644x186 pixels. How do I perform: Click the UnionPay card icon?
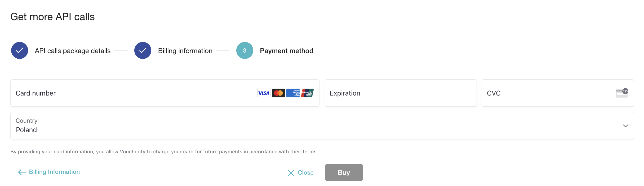click(x=307, y=93)
